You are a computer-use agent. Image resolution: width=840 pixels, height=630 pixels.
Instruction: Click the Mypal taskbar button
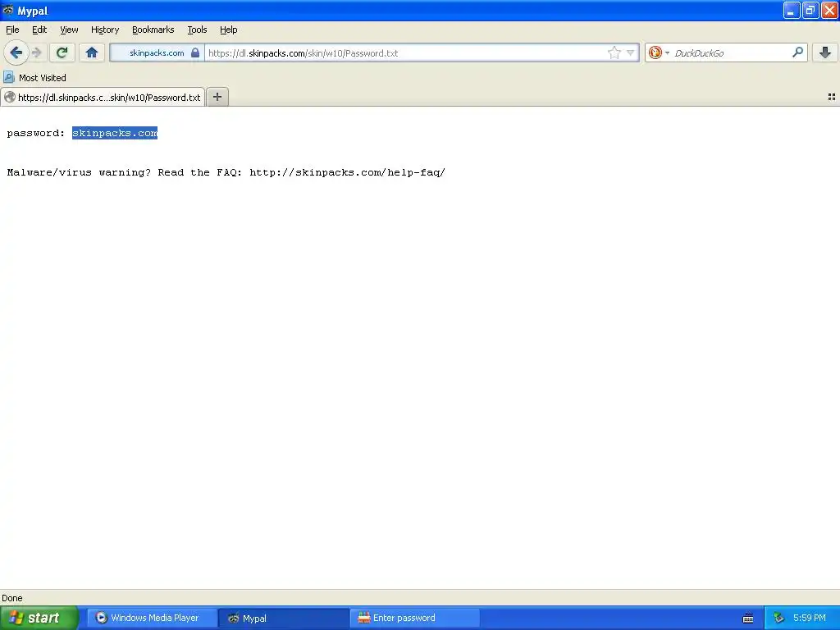coord(283,619)
